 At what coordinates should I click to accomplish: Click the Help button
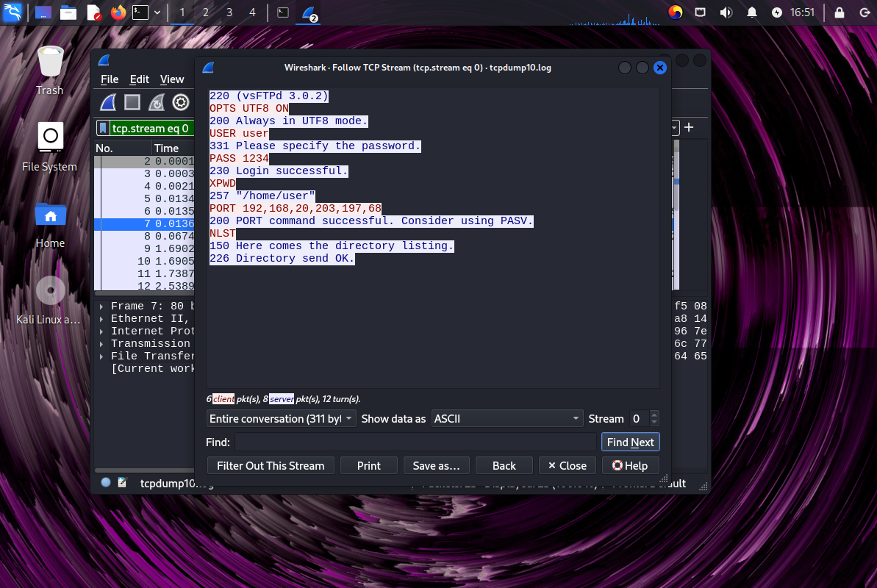(x=630, y=465)
